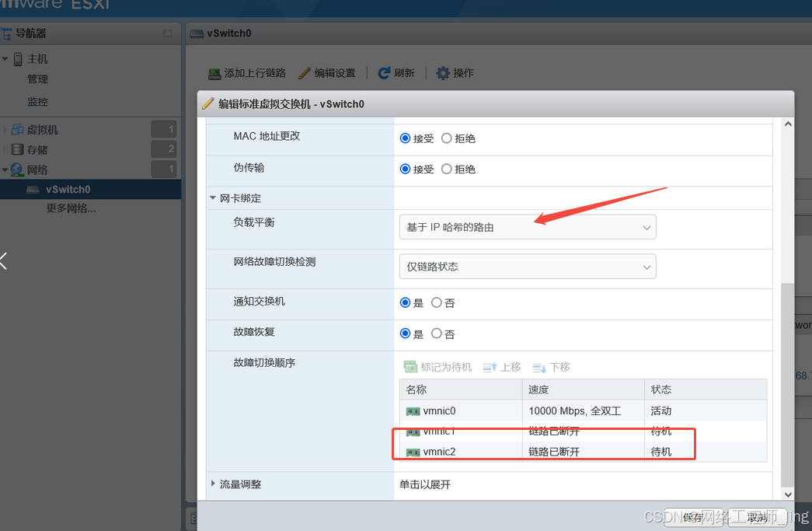Image resolution: width=812 pixels, height=531 pixels.
Task: Expand the 存储 tree node arrow
Action: tap(5, 150)
